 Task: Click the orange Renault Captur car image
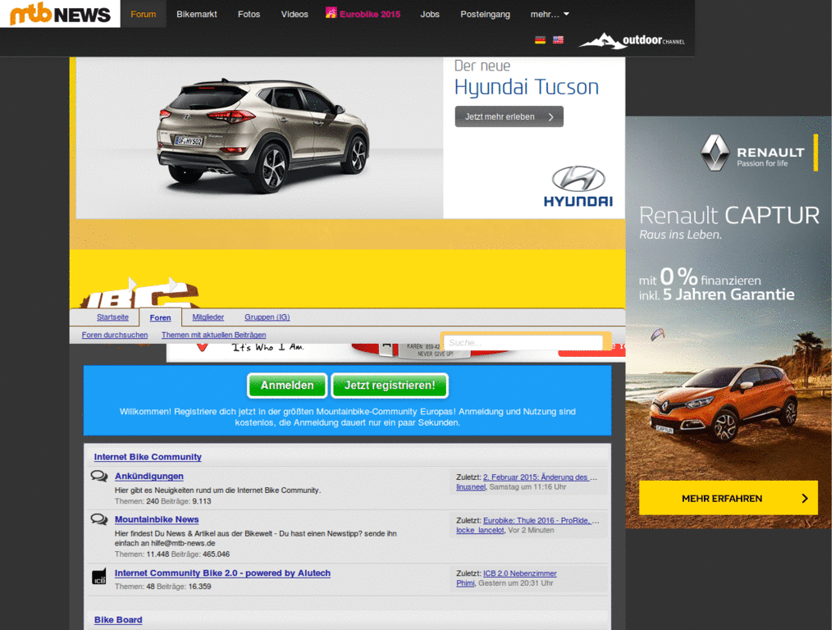[723, 402]
